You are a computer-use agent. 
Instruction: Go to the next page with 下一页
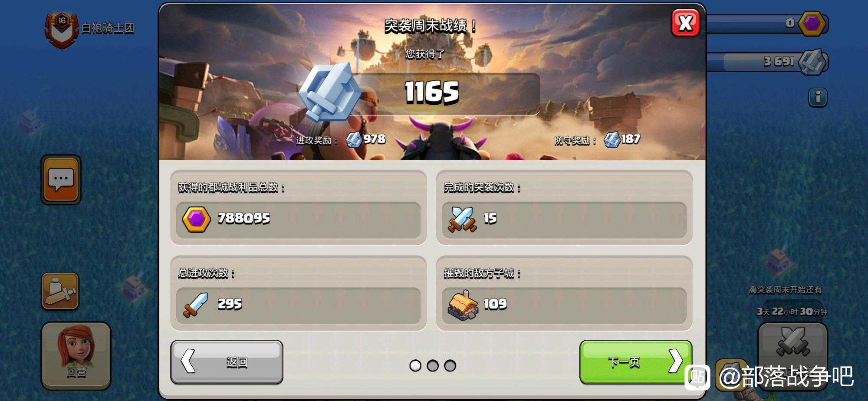pyautogui.click(x=636, y=362)
